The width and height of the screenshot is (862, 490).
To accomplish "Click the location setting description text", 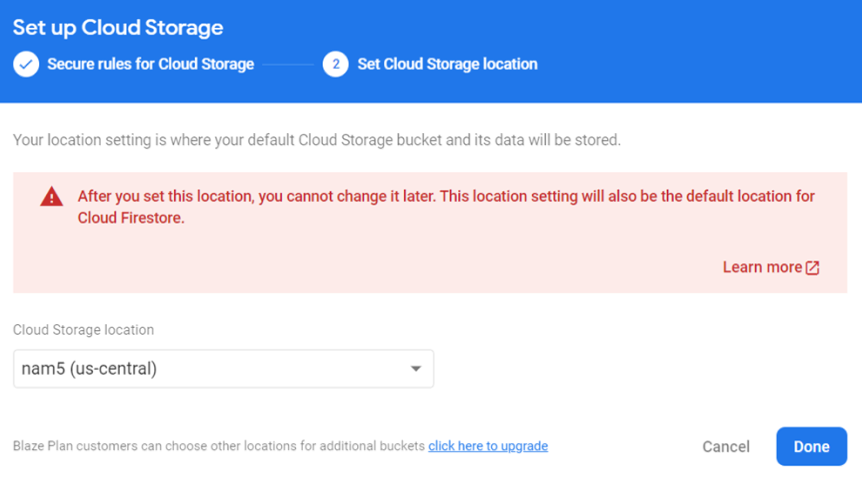I will pos(317,140).
